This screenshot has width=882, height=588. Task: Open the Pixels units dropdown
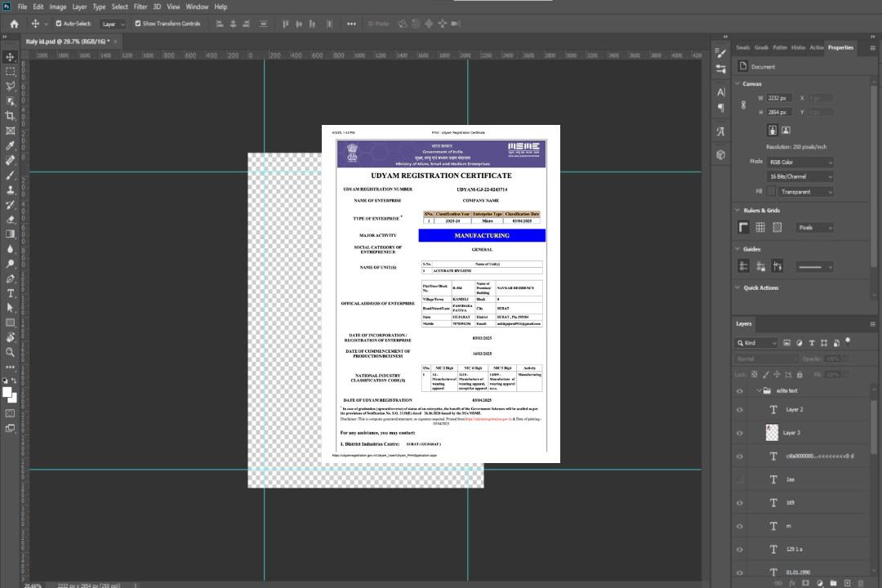(x=815, y=227)
